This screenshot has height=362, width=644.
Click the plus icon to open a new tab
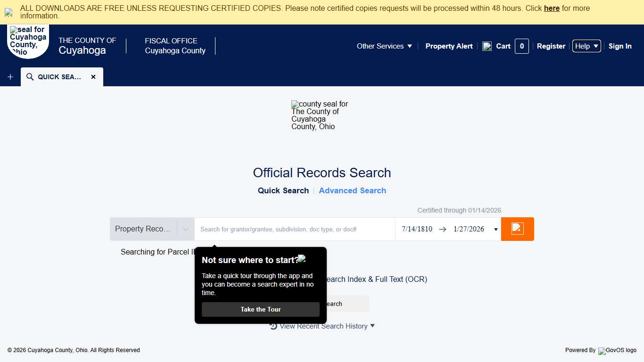pos(9,76)
